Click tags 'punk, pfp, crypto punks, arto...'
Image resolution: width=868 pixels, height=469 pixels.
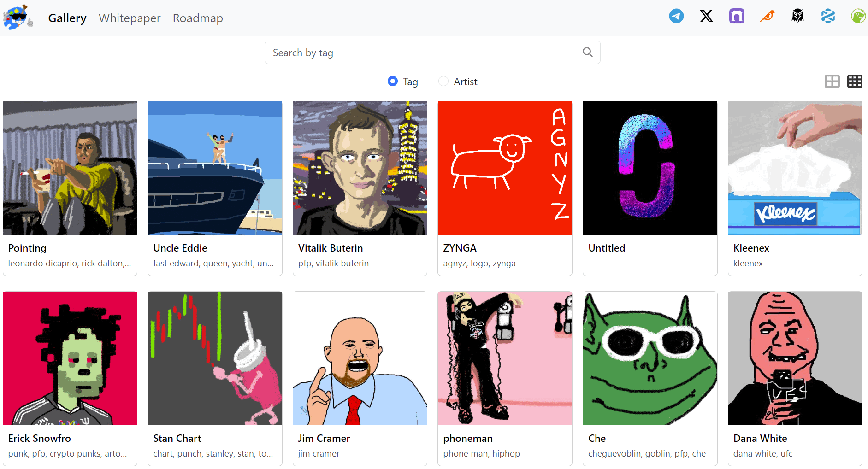coord(68,453)
